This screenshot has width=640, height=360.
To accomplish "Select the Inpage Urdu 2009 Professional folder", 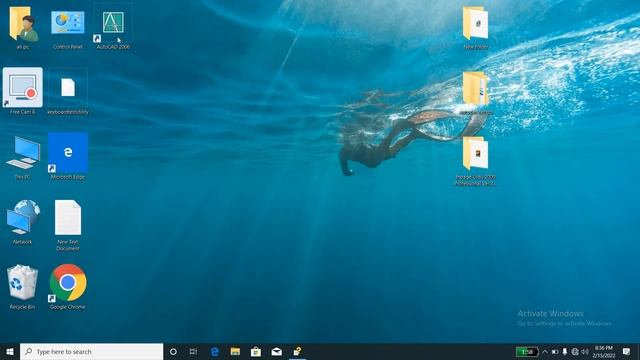I will tap(476, 162).
